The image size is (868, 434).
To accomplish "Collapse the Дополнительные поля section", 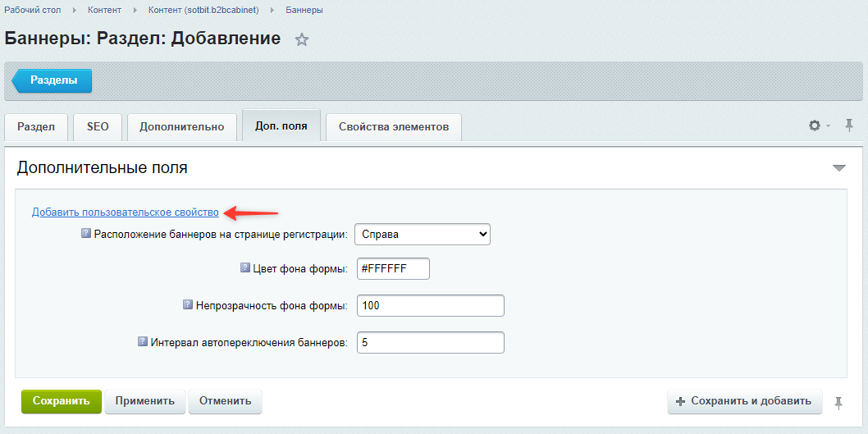I will [839, 167].
